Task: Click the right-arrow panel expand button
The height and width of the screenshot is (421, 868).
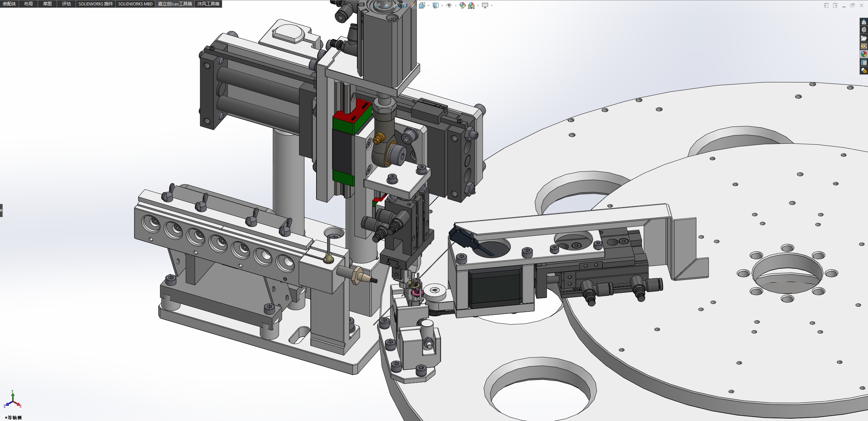Action: (835, 5)
